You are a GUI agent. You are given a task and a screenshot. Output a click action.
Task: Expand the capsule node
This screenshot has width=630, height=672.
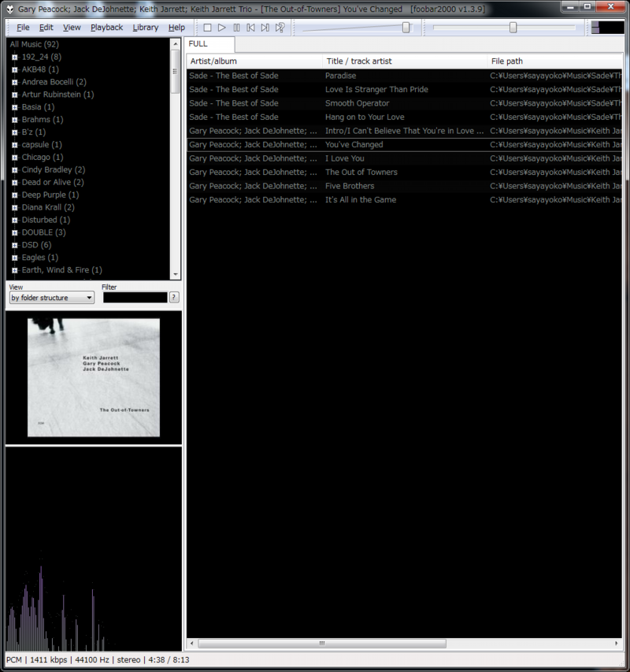(x=15, y=145)
